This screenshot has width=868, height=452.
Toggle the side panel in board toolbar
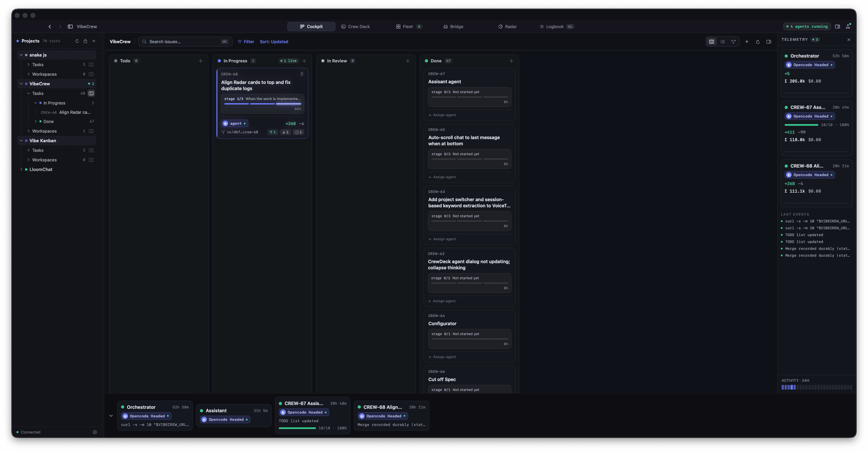click(769, 41)
